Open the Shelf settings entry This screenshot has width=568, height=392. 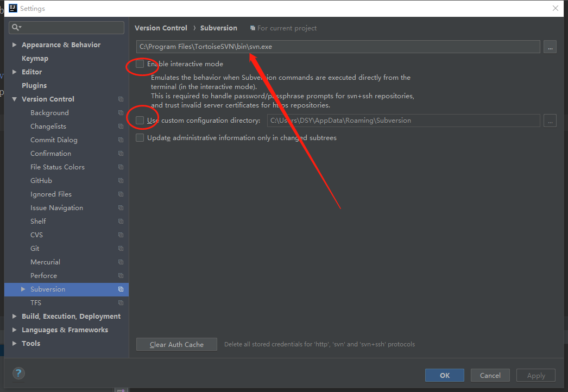tap(38, 222)
